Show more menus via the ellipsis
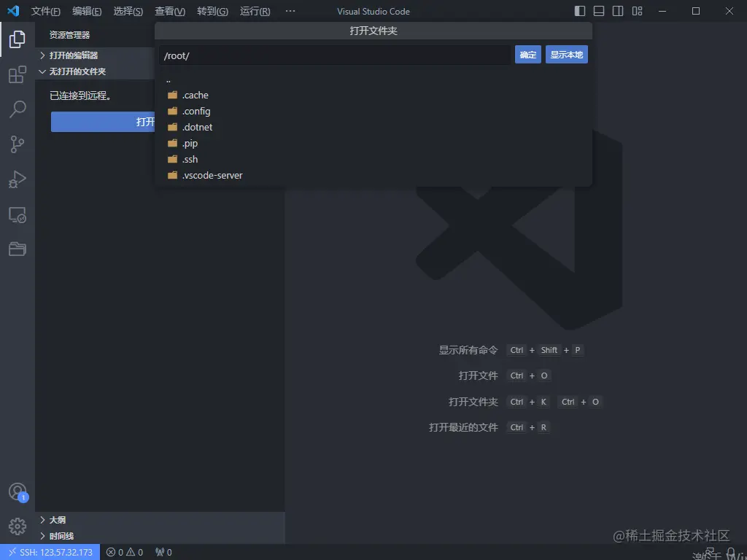747x560 pixels. [290, 11]
